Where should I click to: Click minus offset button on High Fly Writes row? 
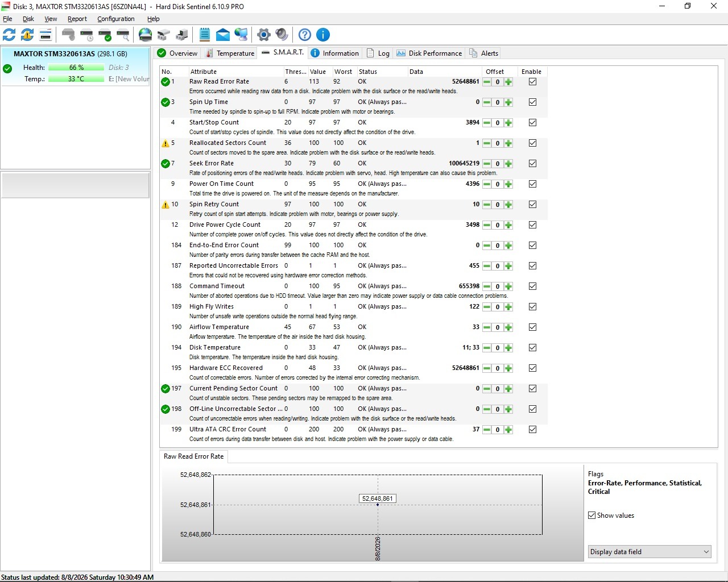[x=487, y=307]
